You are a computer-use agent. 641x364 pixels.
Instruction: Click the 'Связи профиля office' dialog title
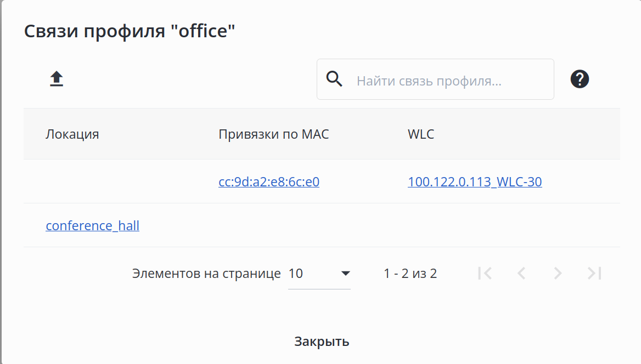(130, 31)
